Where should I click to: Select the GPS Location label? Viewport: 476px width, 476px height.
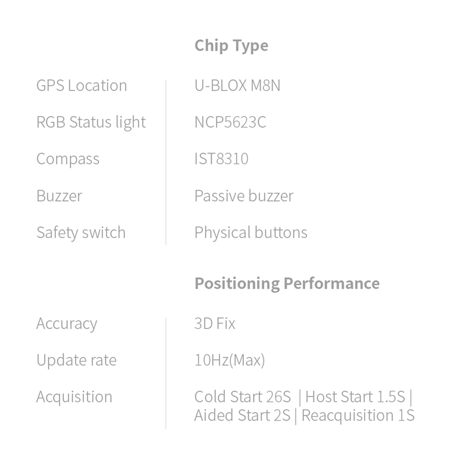tap(82, 86)
